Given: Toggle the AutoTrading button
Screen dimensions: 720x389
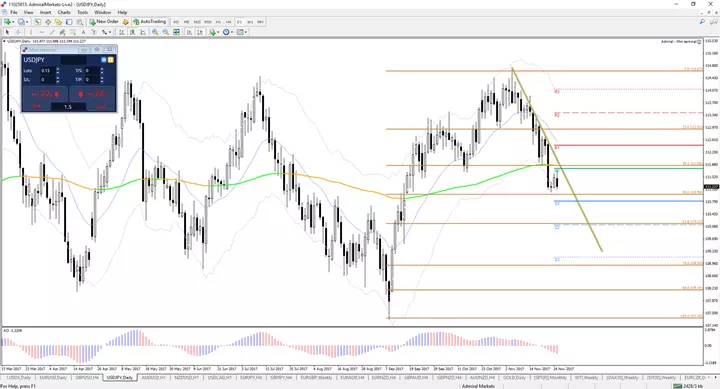Looking at the screenshot, I should (149, 22).
